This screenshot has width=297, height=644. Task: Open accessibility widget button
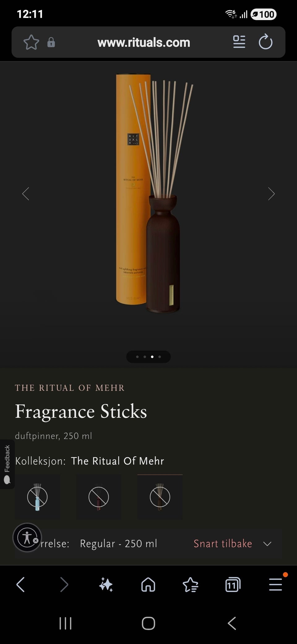point(27,537)
